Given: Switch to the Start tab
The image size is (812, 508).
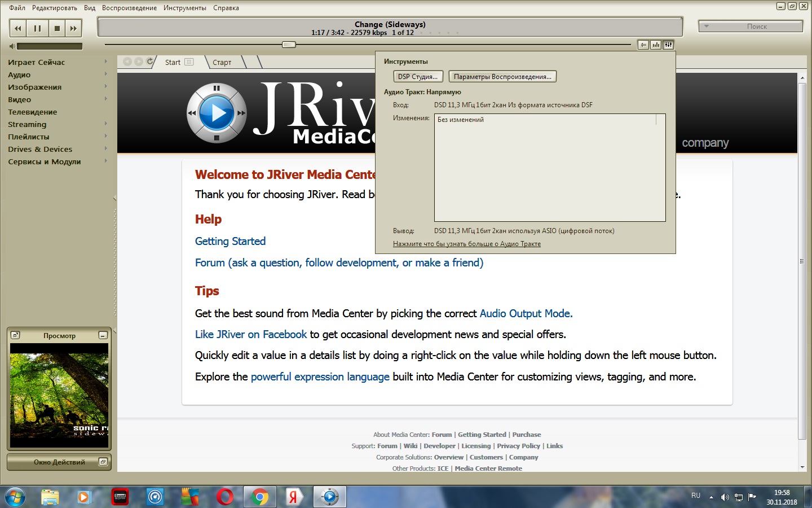Looking at the screenshot, I should click(173, 62).
